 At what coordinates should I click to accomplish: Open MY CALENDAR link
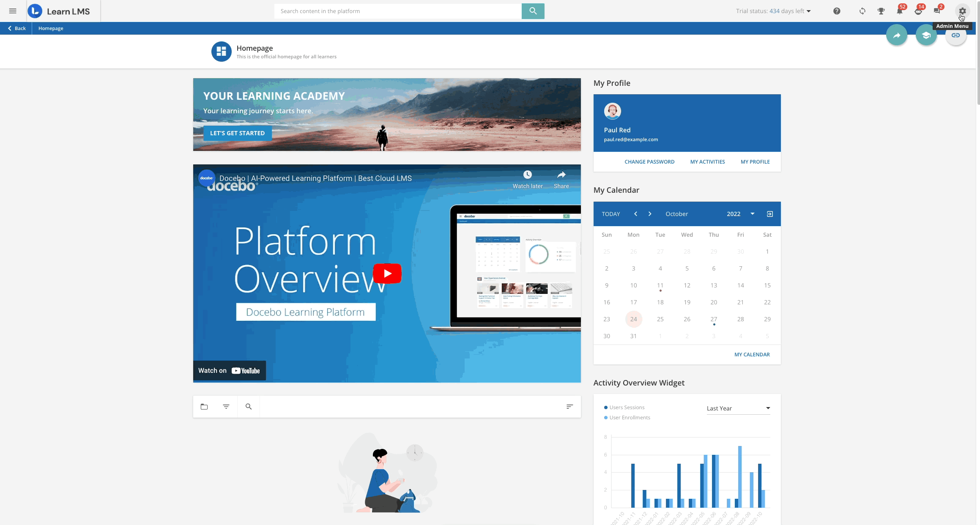click(x=752, y=355)
